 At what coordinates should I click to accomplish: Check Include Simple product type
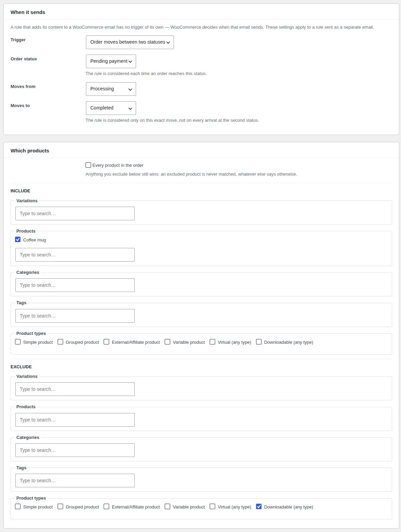pos(18,342)
